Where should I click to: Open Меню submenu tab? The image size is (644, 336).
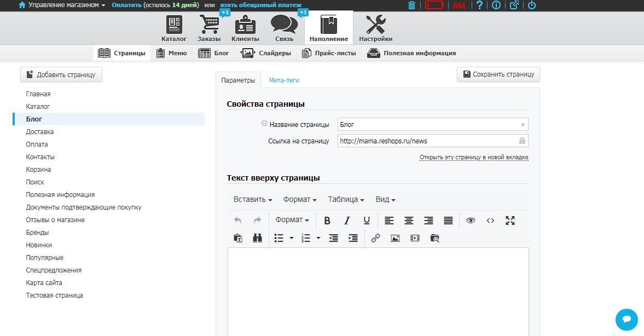[x=172, y=53]
